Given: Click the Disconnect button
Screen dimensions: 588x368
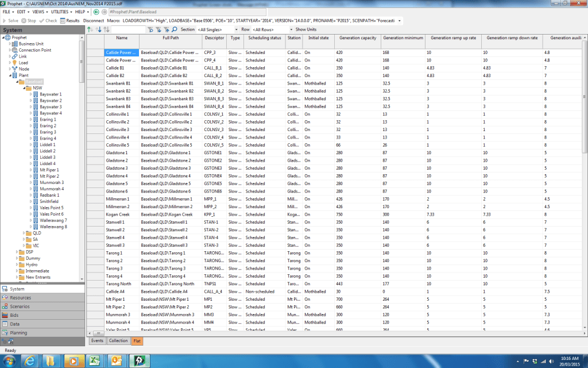Looking at the screenshot, I should (94, 20).
